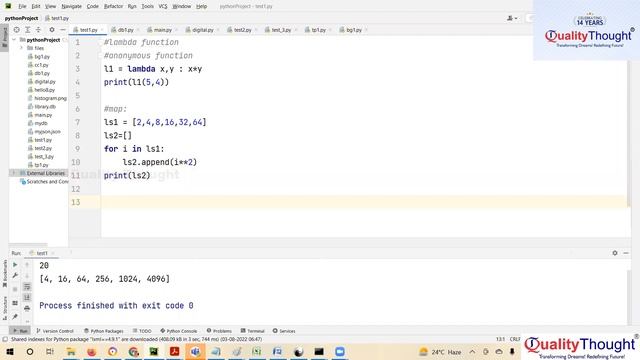Click the pythonProject breadcrumb
Screen dimensions: 640x360
(21, 18)
